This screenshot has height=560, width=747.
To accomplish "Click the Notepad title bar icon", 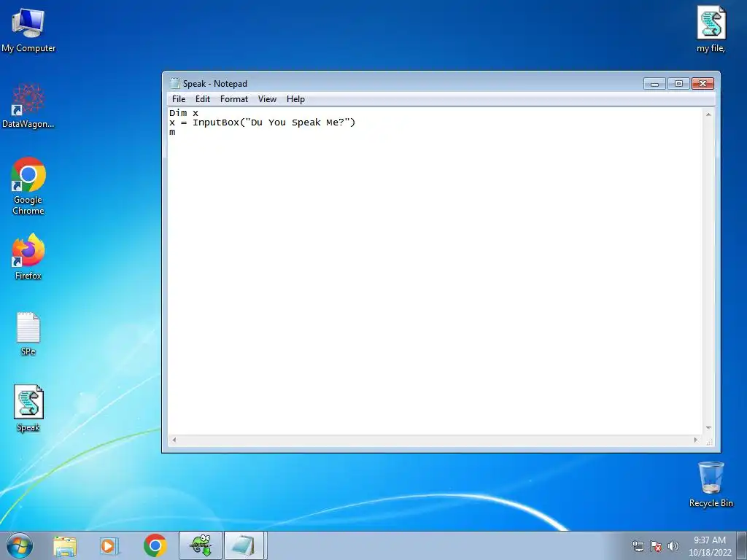I will coord(175,83).
